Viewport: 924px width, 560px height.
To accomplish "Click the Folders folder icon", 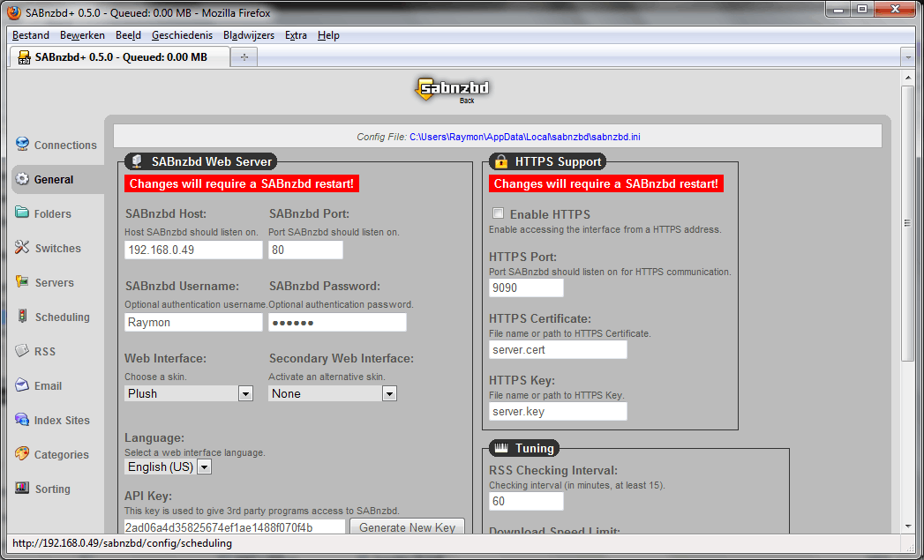I will [22, 213].
